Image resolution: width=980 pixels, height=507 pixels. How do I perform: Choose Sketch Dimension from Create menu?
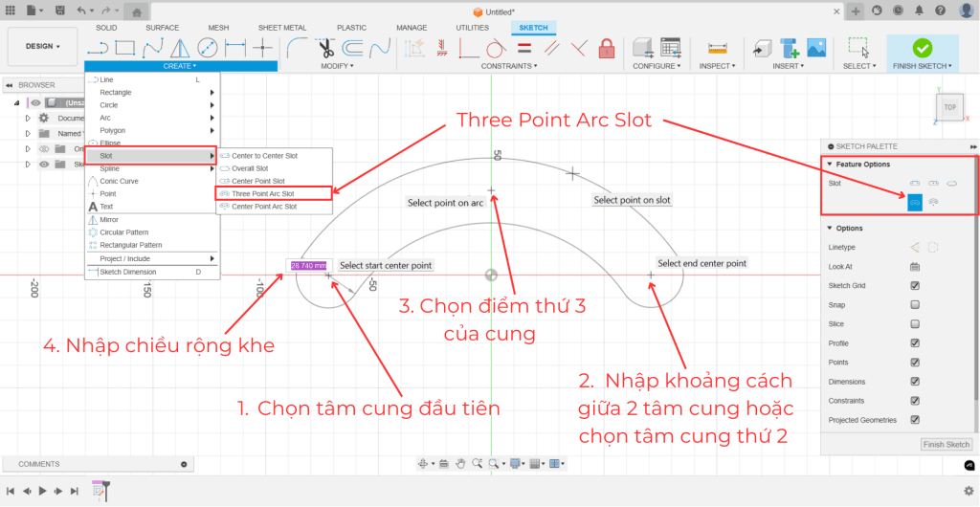click(x=127, y=272)
